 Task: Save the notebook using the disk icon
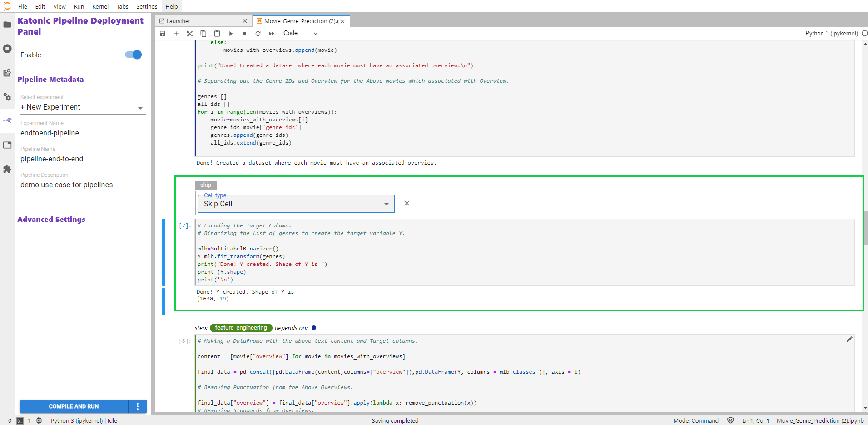[x=163, y=34]
